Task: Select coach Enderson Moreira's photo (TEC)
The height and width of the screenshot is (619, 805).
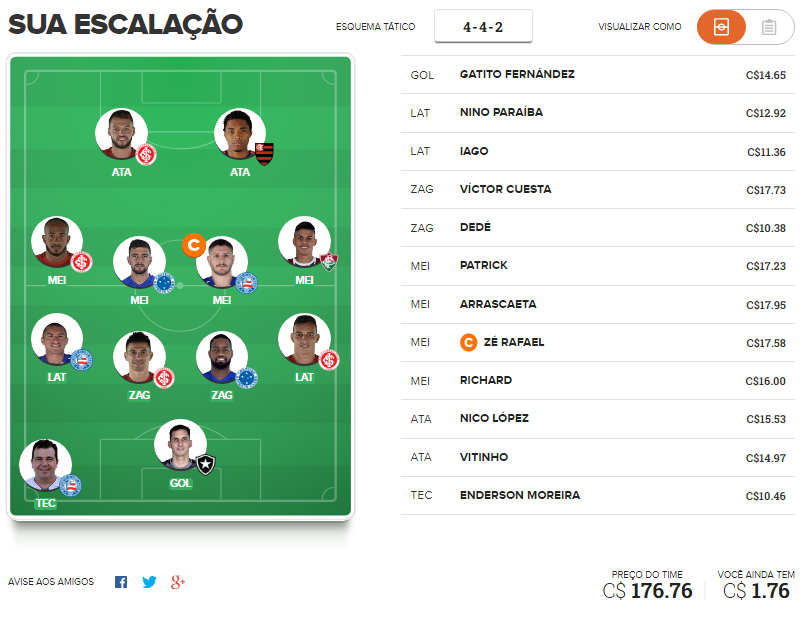Action: click(45, 465)
